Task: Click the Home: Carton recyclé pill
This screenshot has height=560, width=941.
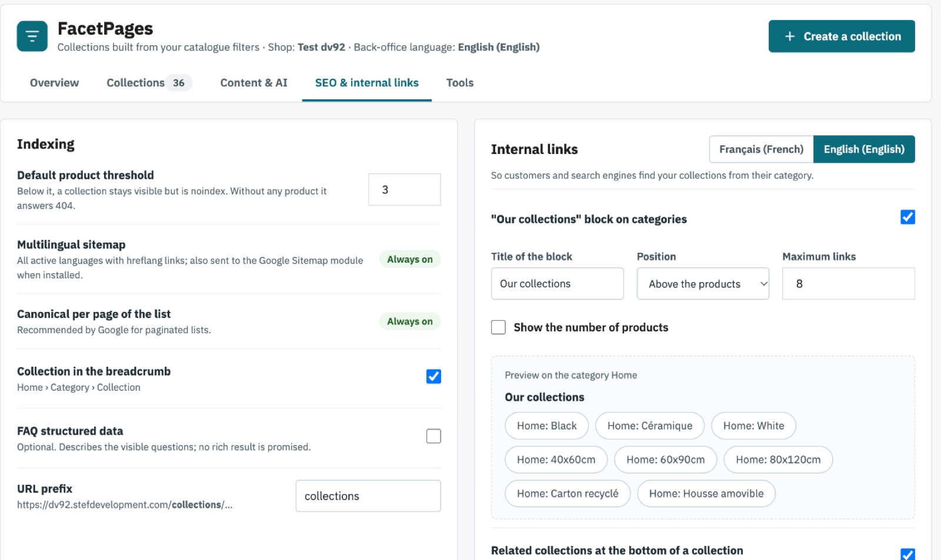Action: (x=568, y=494)
